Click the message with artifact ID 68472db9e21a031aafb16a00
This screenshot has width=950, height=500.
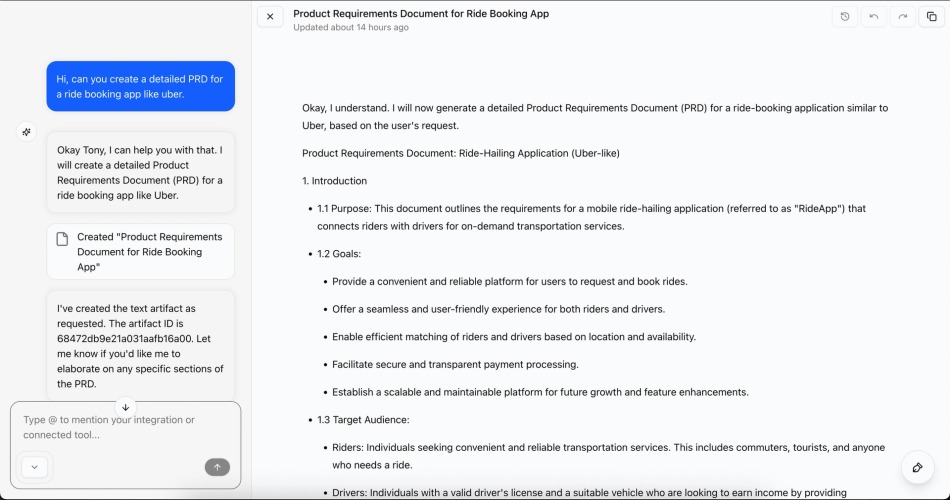tap(141, 345)
